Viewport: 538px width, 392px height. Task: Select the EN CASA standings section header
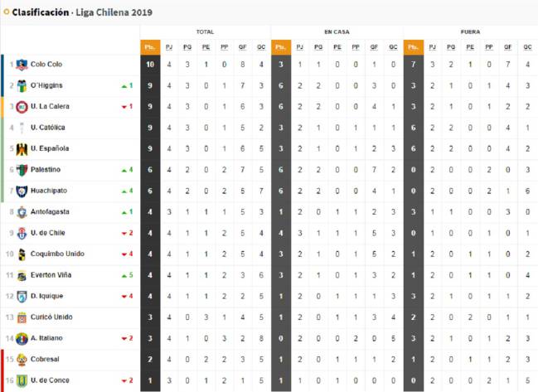[337, 31]
